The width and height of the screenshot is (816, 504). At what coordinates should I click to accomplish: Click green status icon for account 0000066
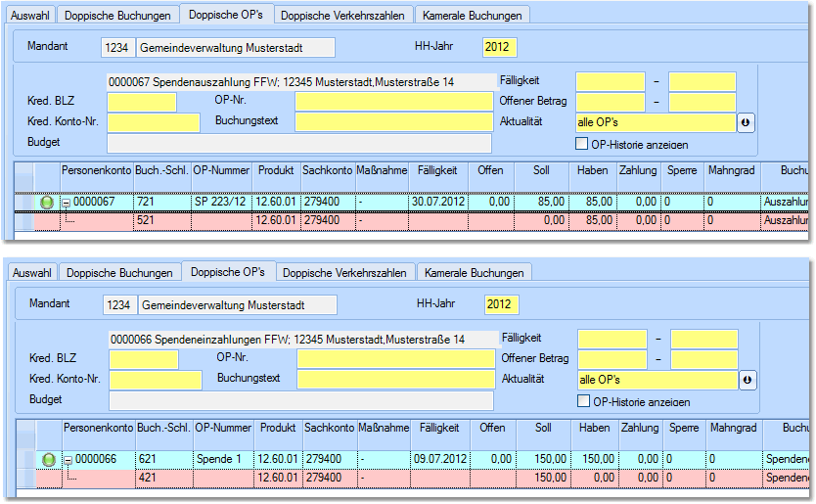coord(49,459)
